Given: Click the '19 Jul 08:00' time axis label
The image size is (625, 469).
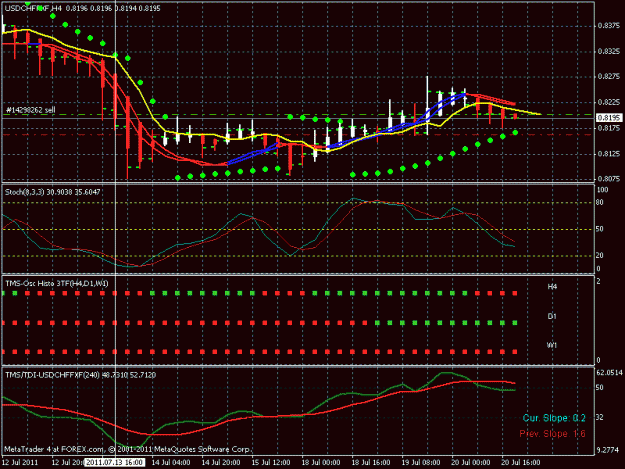Looking at the screenshot, I should tap(421, 463).
